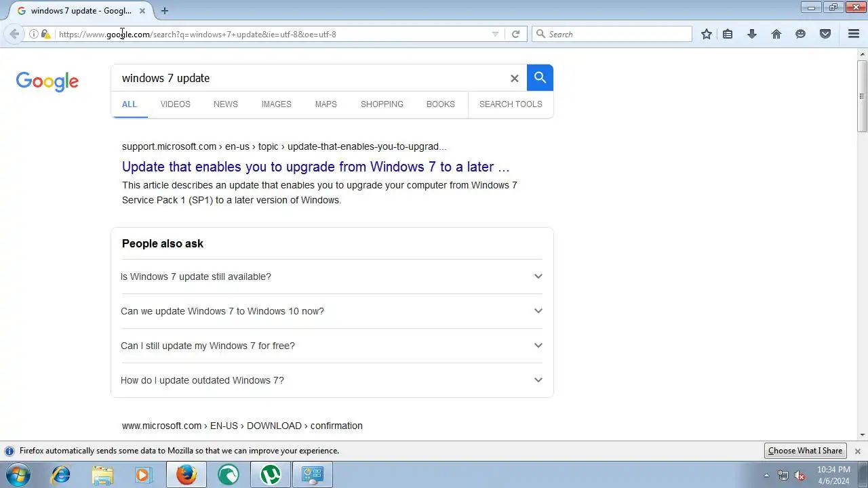Open the Windows Start button

18,474
